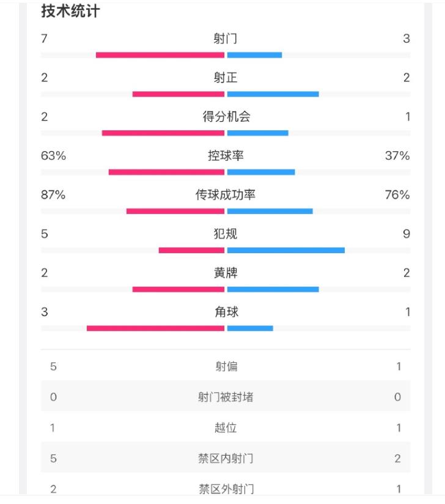The height and width of the screenshot is (504, 445).
Task: Click the 禁区内射门 row
Action: (226, 458)
